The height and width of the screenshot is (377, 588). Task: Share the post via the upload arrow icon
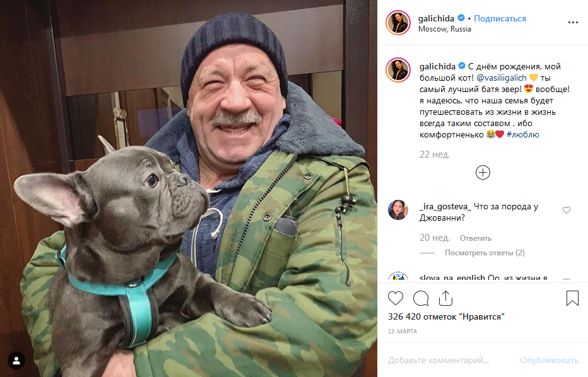445,298
